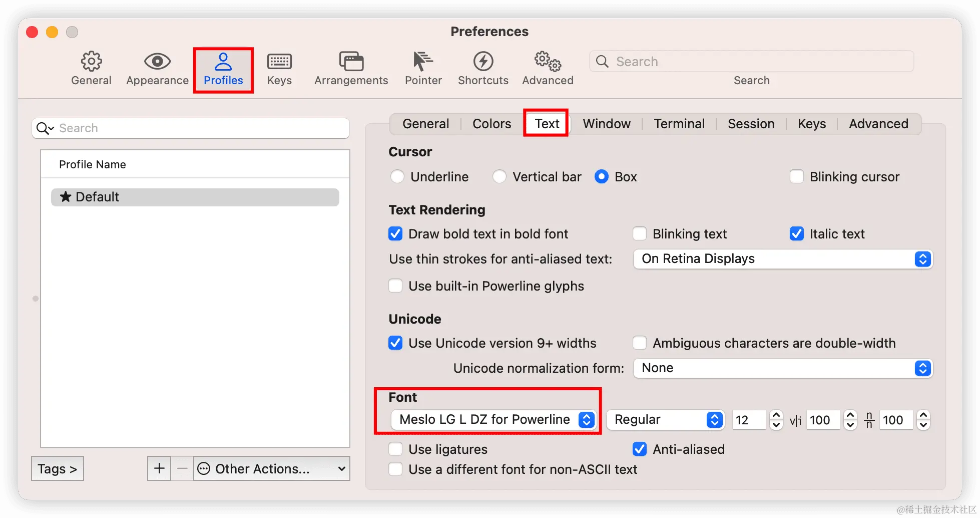Image resolution: width=980 pixels, height=518 pixels.
Task: Open the Pointer cursor icon
Action: [x=423, y=62]
